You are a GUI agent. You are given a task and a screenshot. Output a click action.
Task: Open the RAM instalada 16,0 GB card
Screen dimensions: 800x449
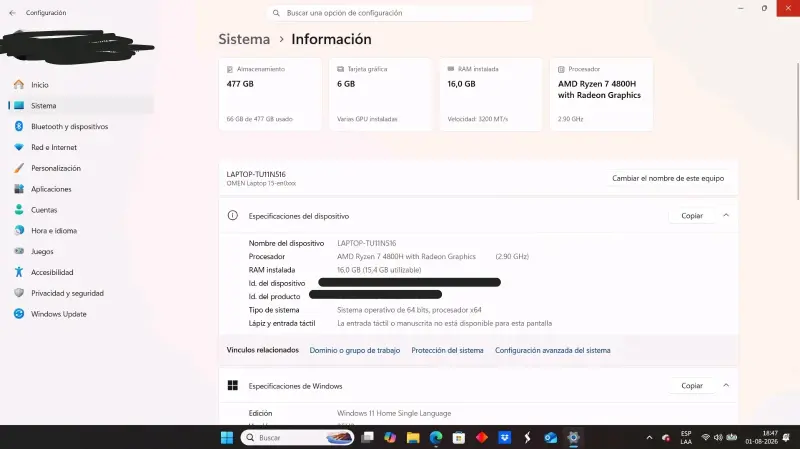tap(491, 94)
